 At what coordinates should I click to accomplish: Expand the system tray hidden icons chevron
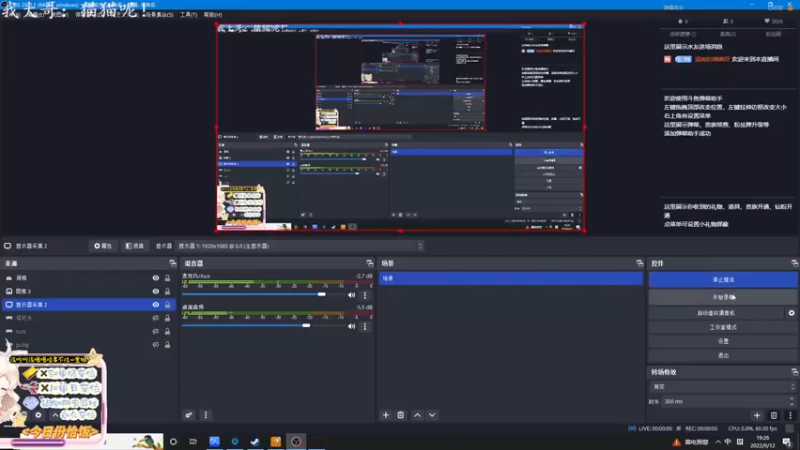pos(718,442)
